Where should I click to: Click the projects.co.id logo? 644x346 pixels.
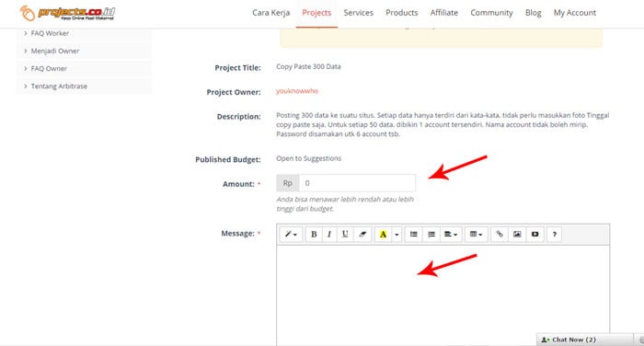point(67,13)
